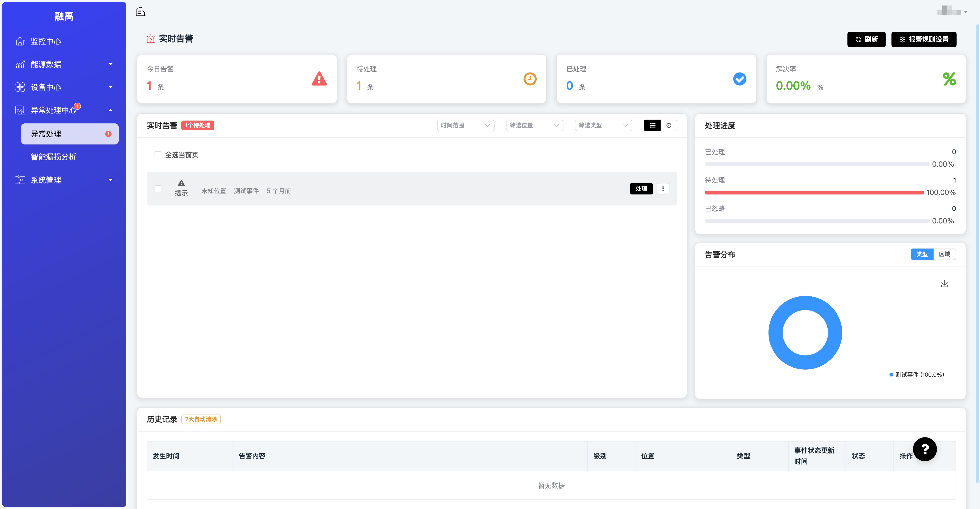Click the building icon in top bar
The image size is (980, 509).
[x=140, y=12]
